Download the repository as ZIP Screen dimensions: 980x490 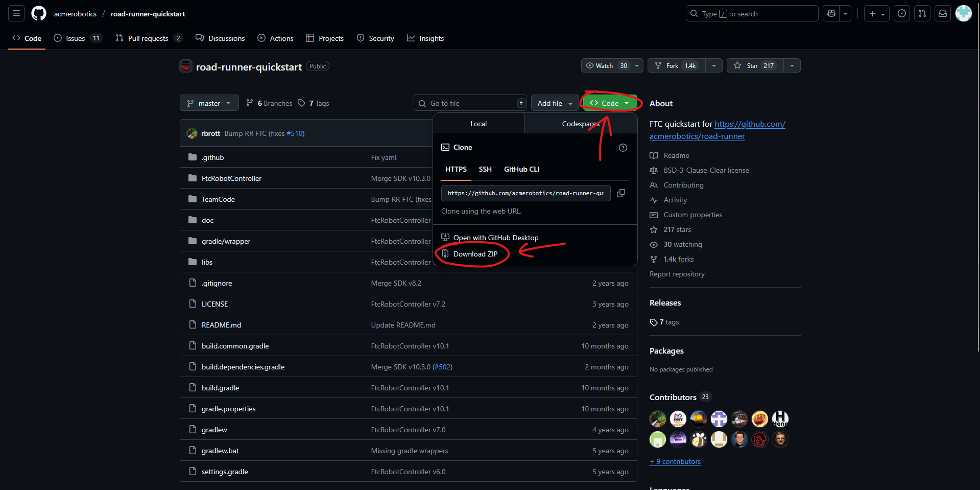[x=475, y=254]
